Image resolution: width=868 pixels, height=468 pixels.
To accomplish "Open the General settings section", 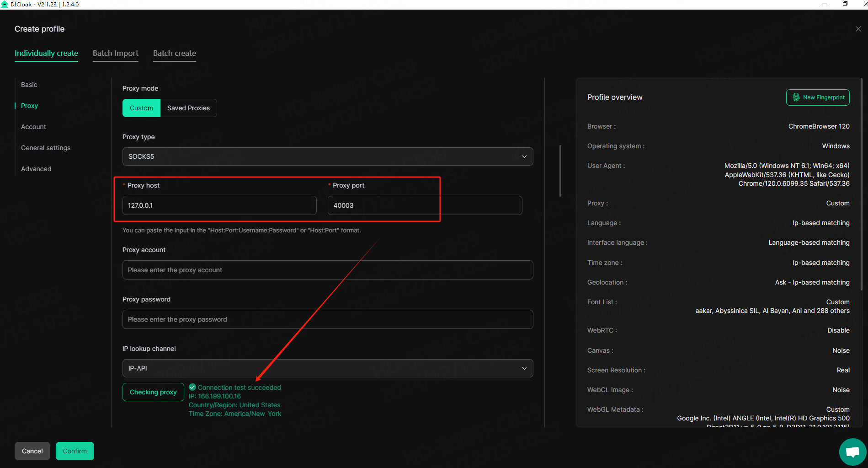I will point(46,148).
